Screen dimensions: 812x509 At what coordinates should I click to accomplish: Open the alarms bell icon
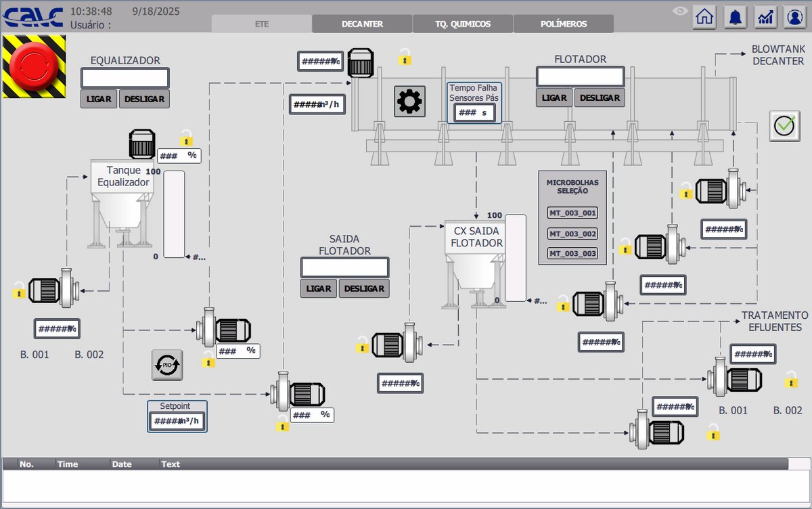coord(736,17)
